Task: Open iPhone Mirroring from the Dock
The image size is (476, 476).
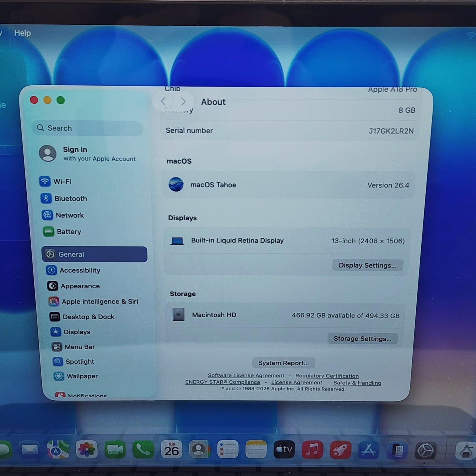Action: (x=397, y=450)
